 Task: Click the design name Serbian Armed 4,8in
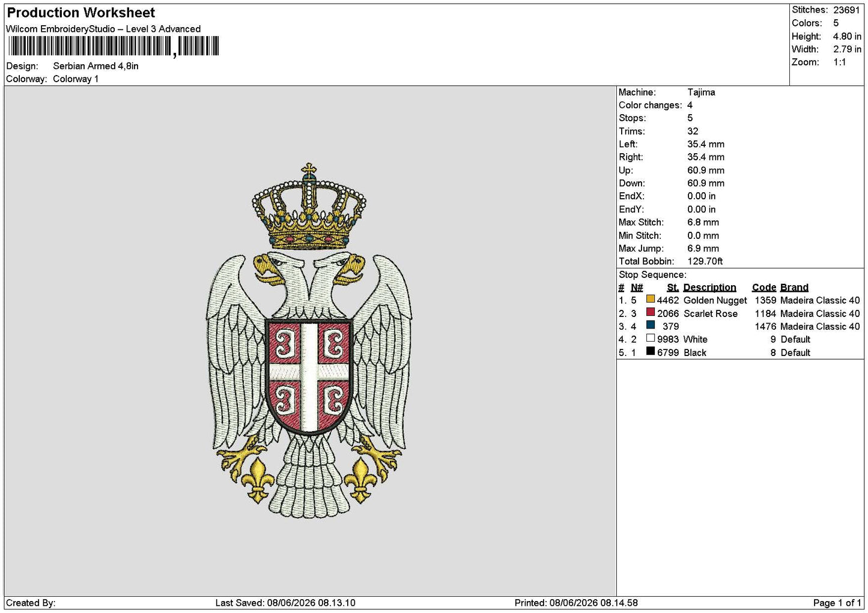pos(96,66)
